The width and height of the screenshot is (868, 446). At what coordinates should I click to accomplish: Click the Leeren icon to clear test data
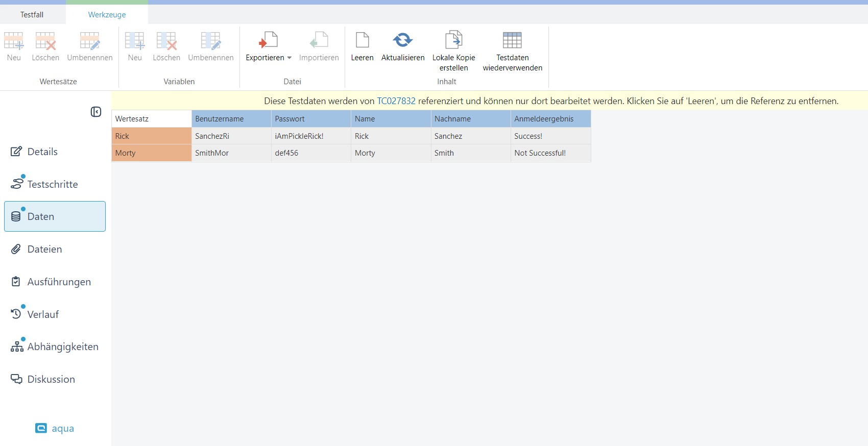362,40
